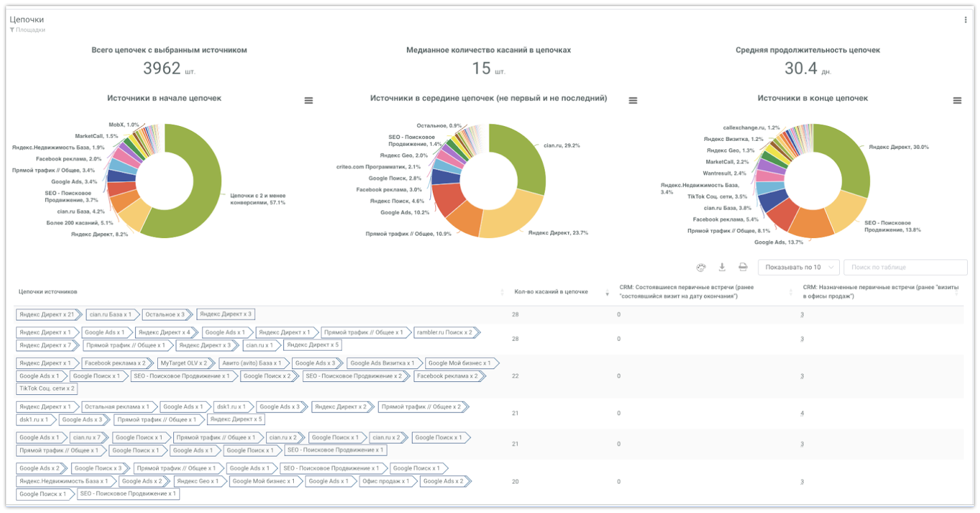Click the 'Офис продаж x 1' chain tag

[x=386, y=482]
